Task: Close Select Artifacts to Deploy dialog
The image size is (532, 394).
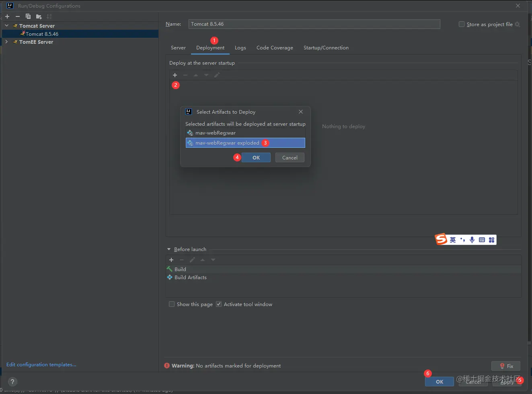Action: [x=301, y=112]
